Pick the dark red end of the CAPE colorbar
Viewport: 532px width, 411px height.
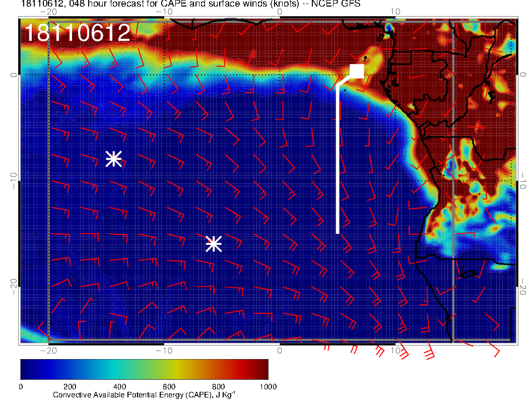(x=262, y=369)
